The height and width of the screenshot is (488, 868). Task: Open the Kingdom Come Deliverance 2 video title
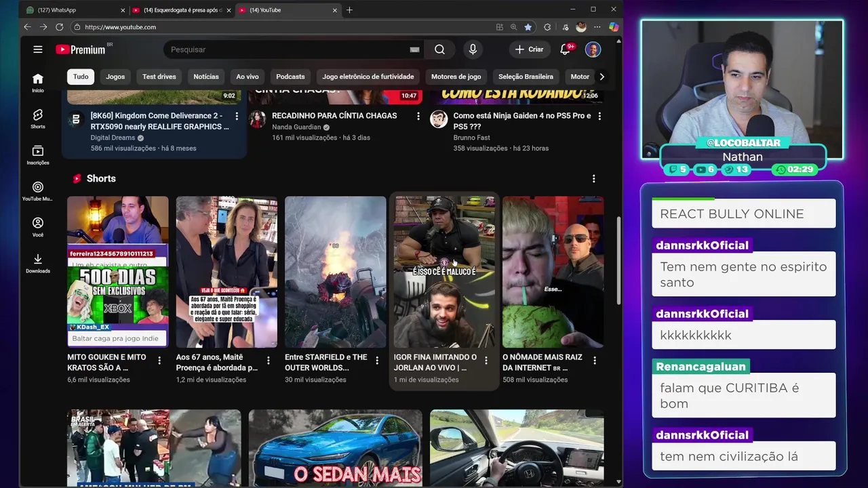pyautogui.click(x=160, y=121)
